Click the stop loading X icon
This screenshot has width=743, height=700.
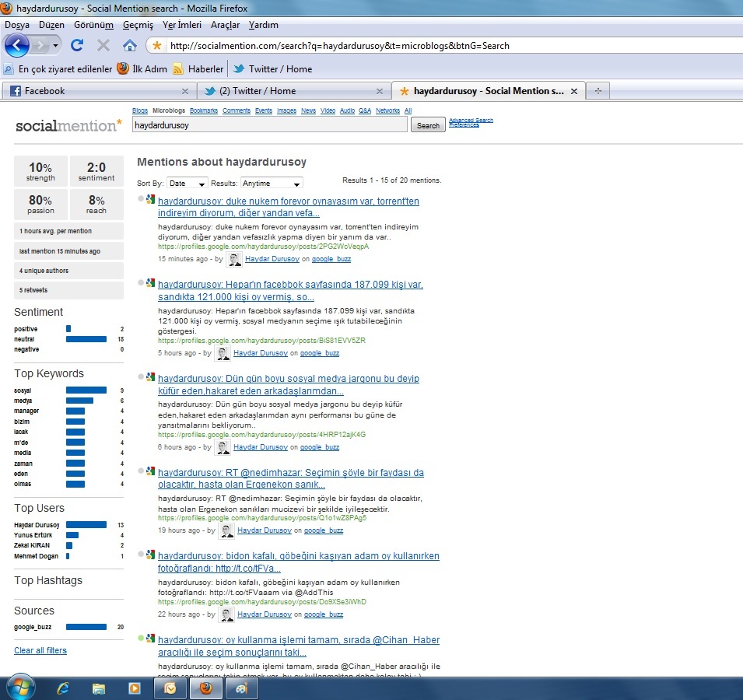(103, 45)
